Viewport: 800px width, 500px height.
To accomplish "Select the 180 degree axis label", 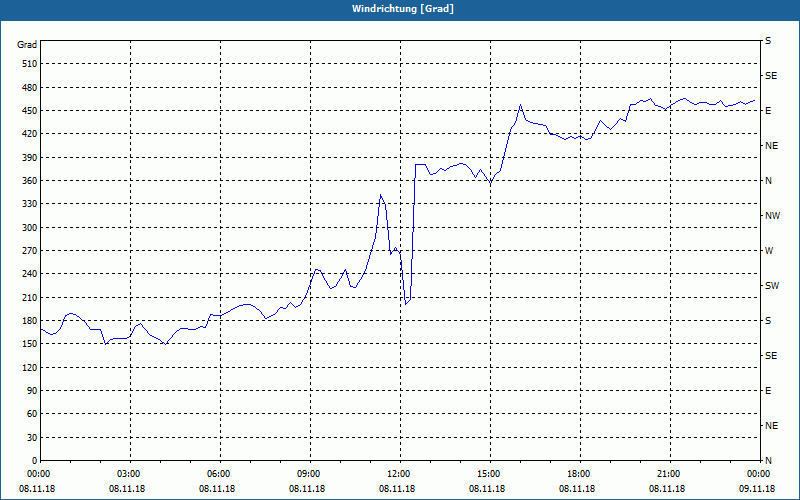I will [30, 321].
